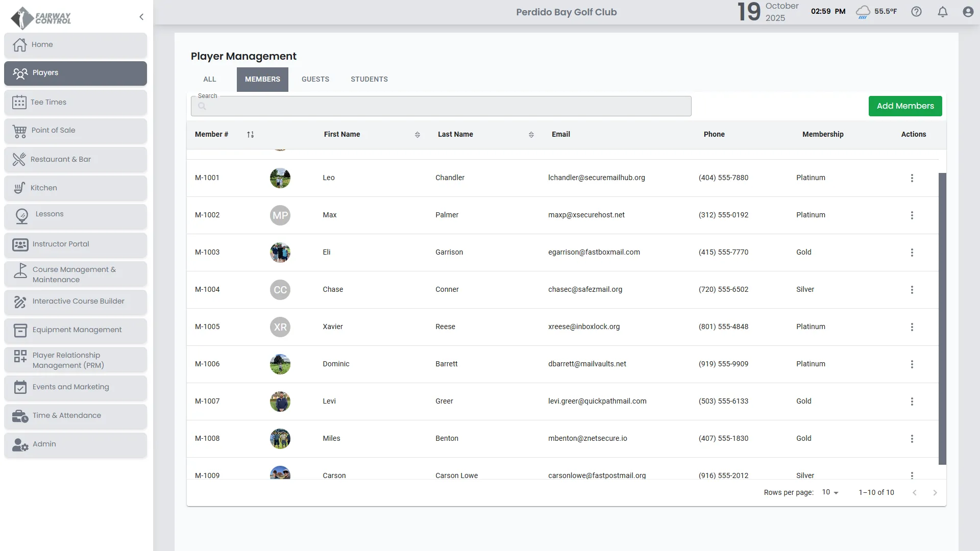Viewport: 980px width, 551px height.
Task: Open the user account profile icon
Action: pyautogui.click(x=968, y=12)
